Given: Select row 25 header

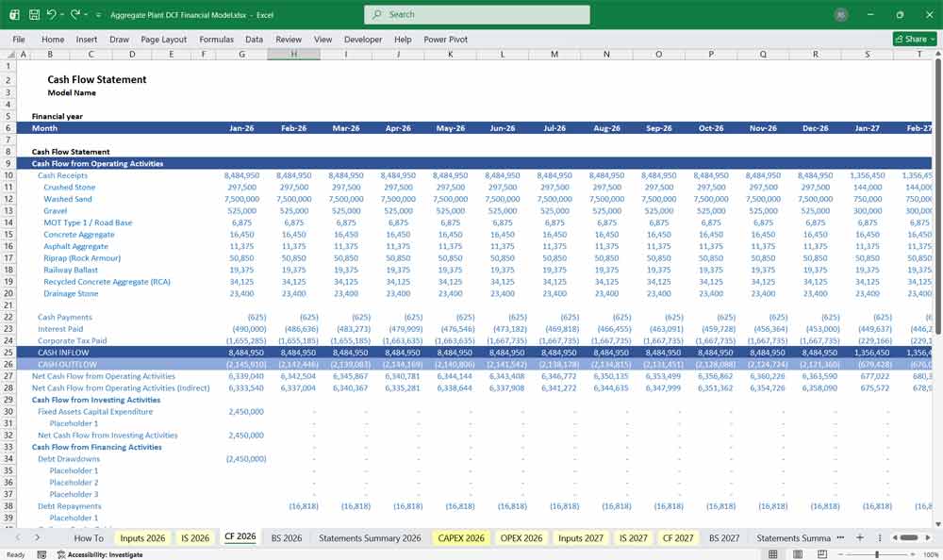Looking at the screenshot, I should pyautogui.click(x=8, y=353).
